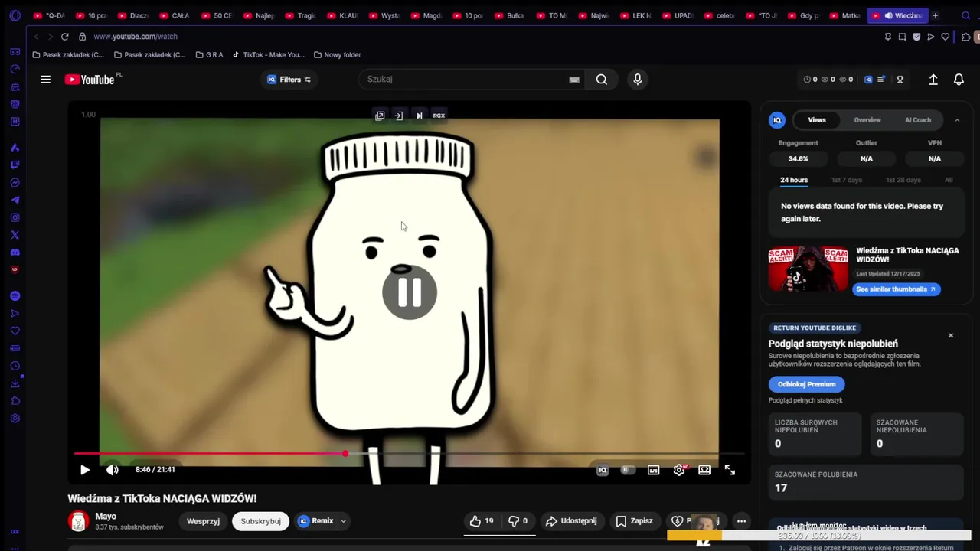Switch to the UPAD browser tab
This screenshot has width=980, height=551.
(x=678, y=15)
